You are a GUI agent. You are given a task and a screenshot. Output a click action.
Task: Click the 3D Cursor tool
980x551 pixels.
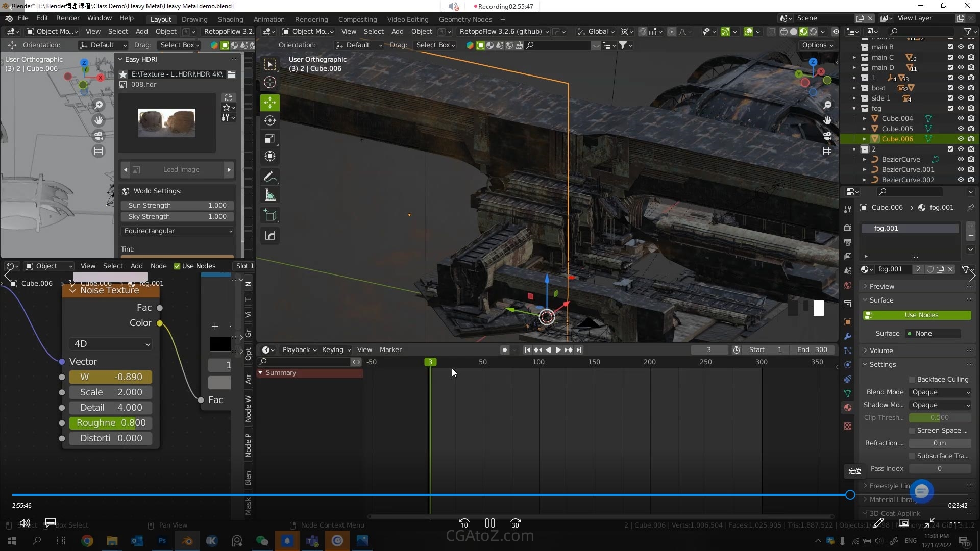pyautogui.click(x=270, y=82)
